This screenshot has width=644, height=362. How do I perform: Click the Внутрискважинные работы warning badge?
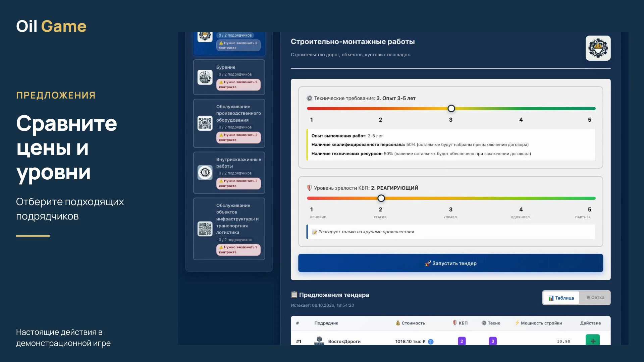click(x=238, y=183)
